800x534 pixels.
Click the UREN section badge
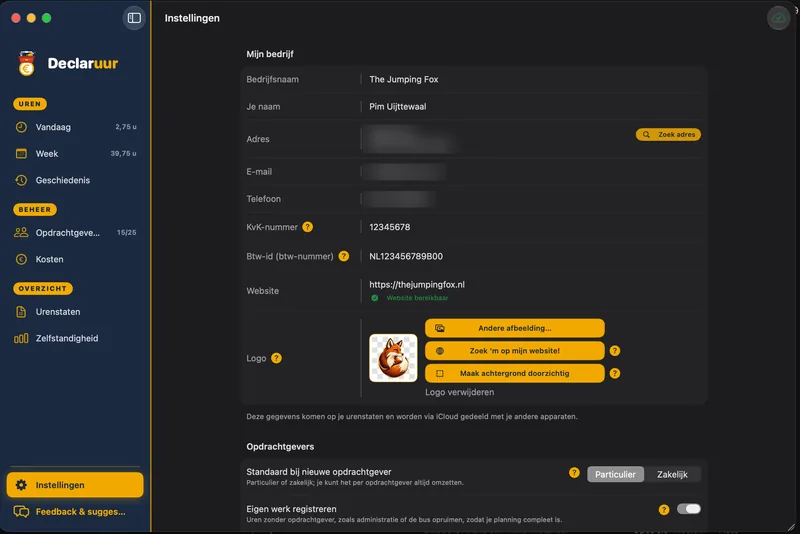coord(30,104)
